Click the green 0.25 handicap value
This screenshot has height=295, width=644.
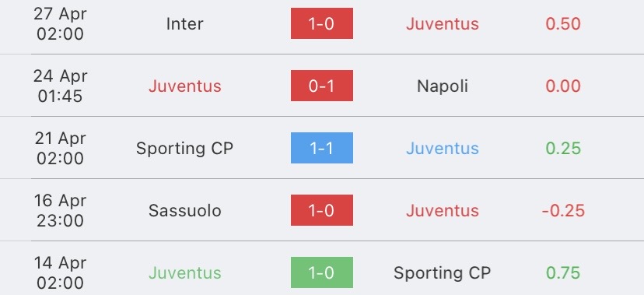[563, 149]
